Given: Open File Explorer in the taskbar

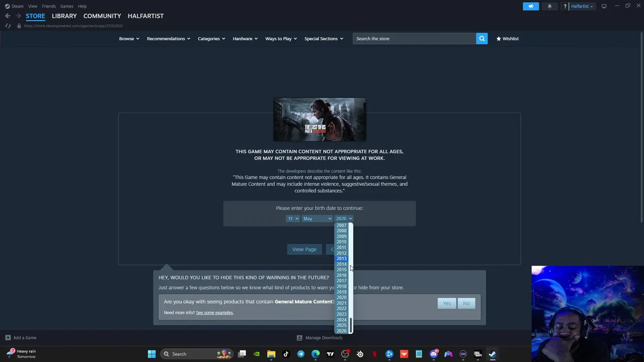Looking at the screenshot, I should pos(271,354).
